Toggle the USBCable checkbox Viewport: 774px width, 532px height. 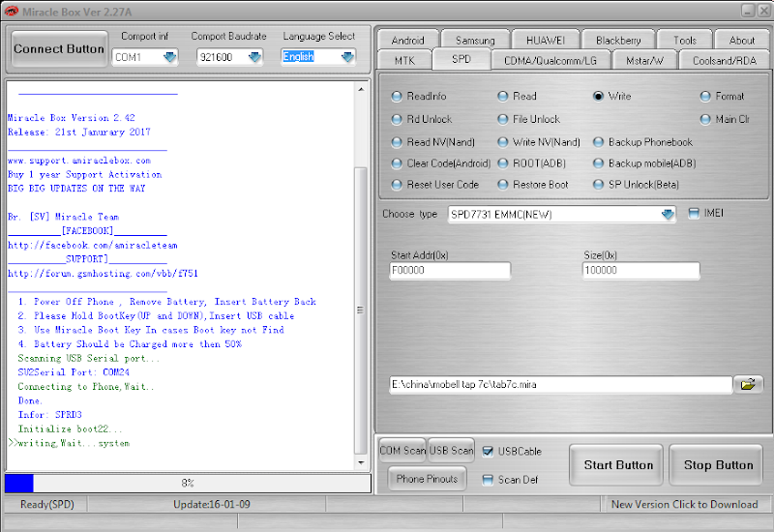(488, 451)
